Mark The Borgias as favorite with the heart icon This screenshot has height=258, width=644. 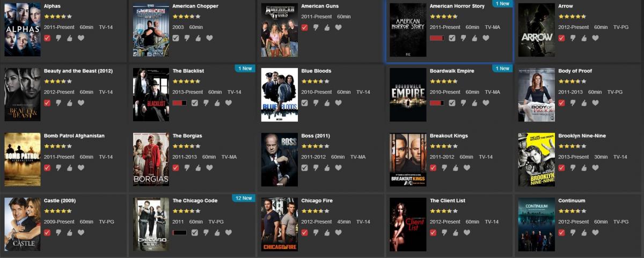[209, 168]
